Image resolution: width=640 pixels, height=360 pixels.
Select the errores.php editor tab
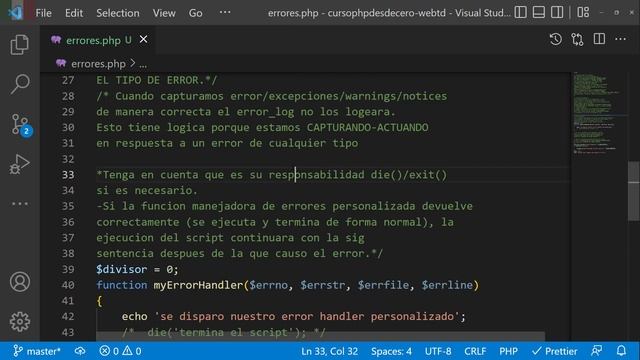(98, 40)
